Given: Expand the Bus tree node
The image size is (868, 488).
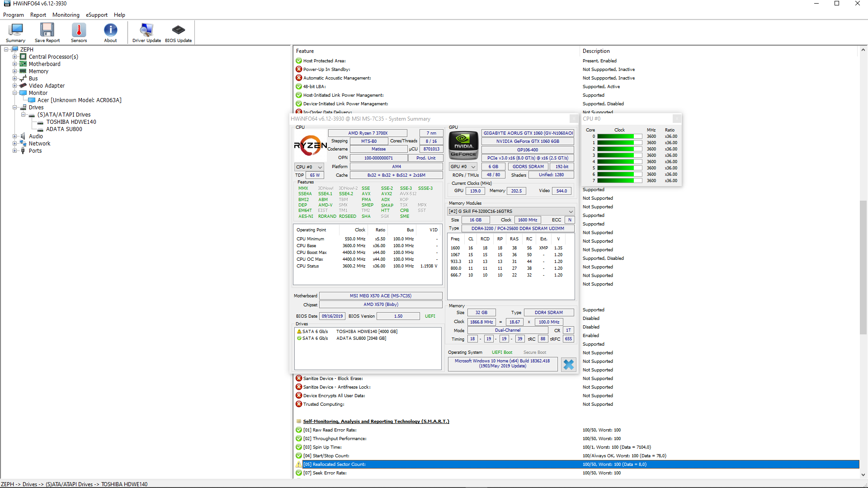Looking at the screenshot, I should click(14, 78).
